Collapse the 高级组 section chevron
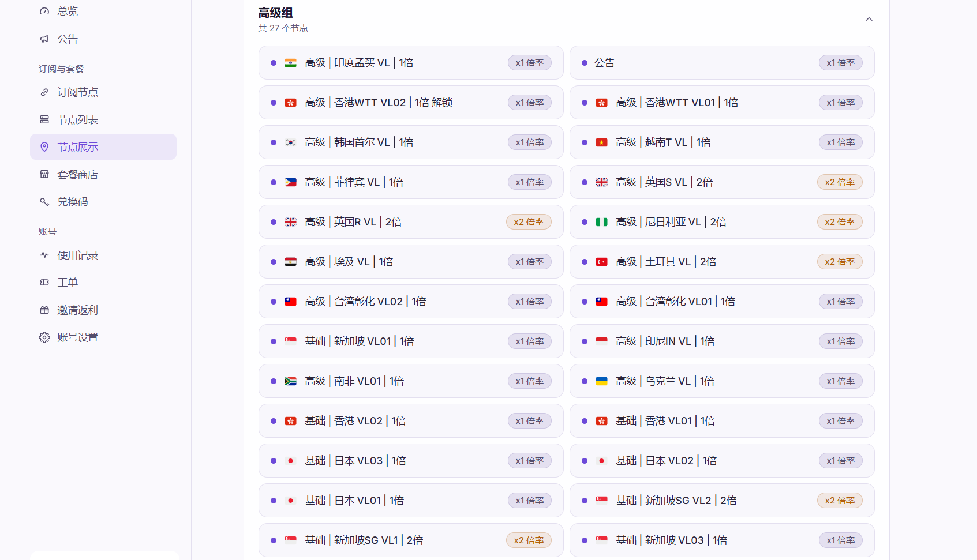The height and width of the screenshot is (560, 977). click(x=869, y=19)
